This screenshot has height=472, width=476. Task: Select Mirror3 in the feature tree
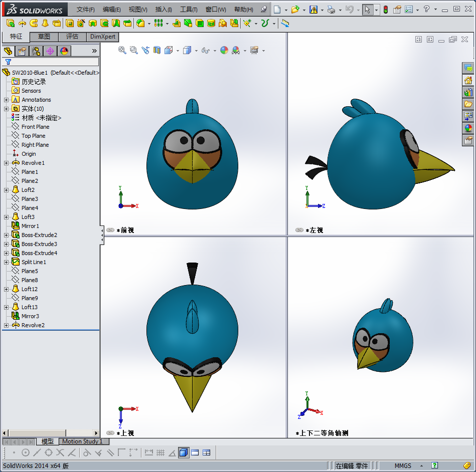(x=30, y=316)
